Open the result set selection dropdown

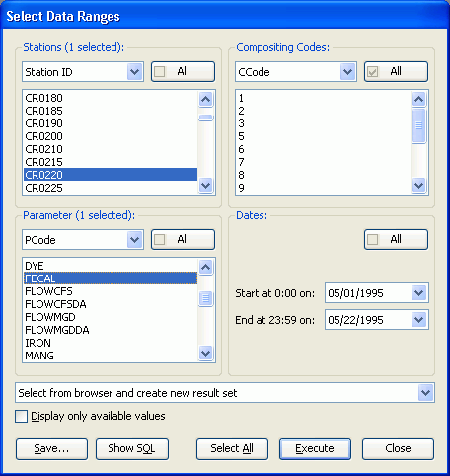(425, 392)
